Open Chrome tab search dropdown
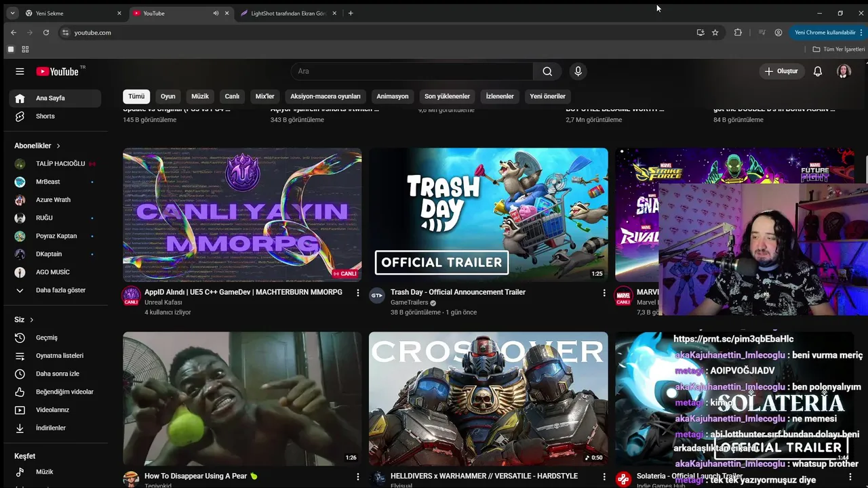The image size is (868, 488). 12,14
